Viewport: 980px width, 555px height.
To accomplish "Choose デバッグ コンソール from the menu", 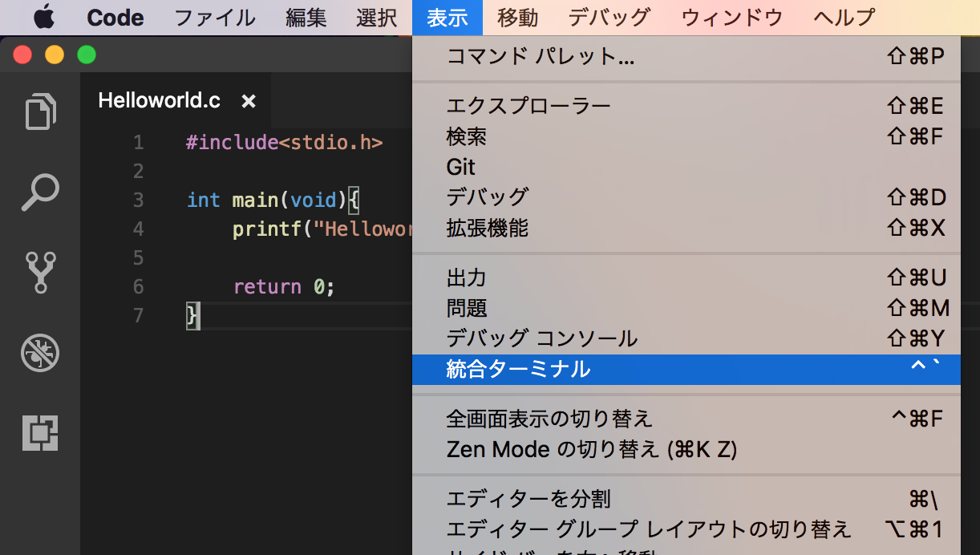I will pyautogui.click(x=686, y=339).
